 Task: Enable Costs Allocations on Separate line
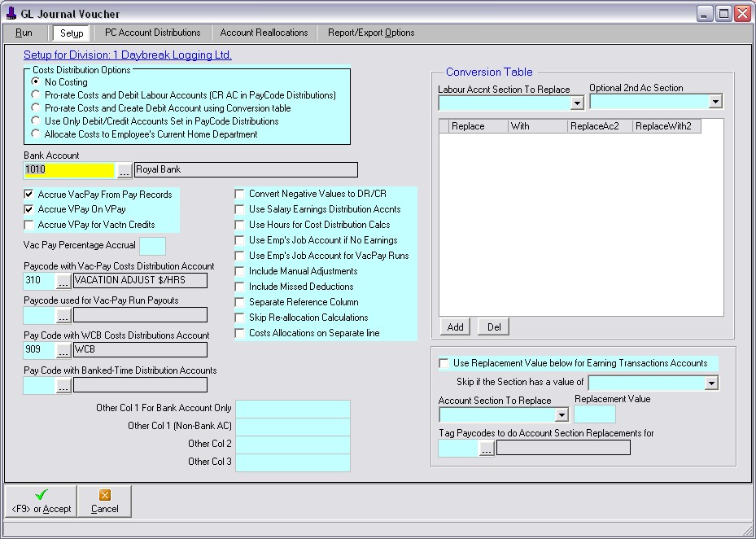pos(239,333)
